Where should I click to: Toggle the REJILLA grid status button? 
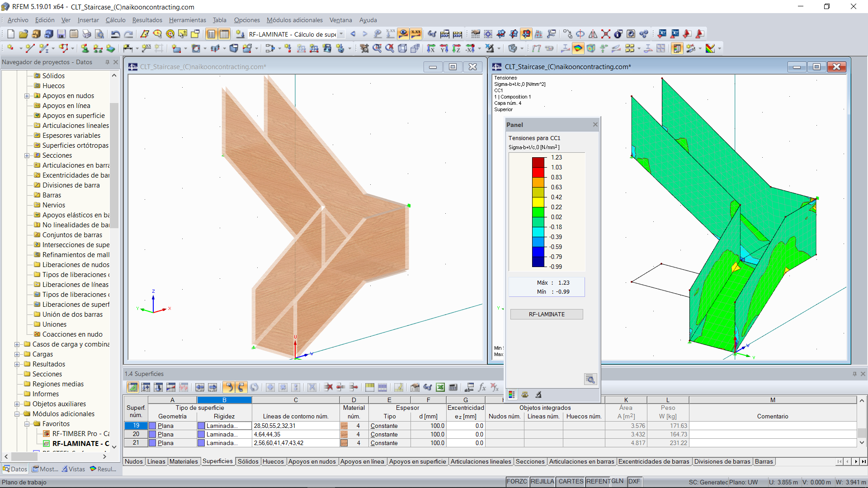542,482
